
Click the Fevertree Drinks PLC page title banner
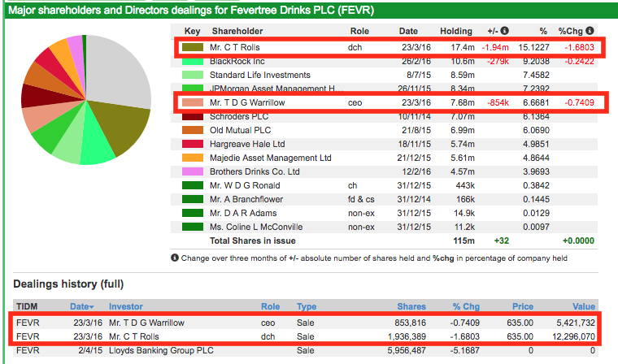[311, 11]
